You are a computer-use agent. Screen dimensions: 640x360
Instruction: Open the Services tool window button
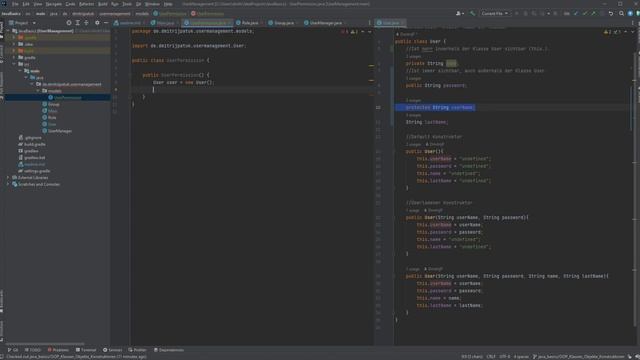tap(112, 350)
